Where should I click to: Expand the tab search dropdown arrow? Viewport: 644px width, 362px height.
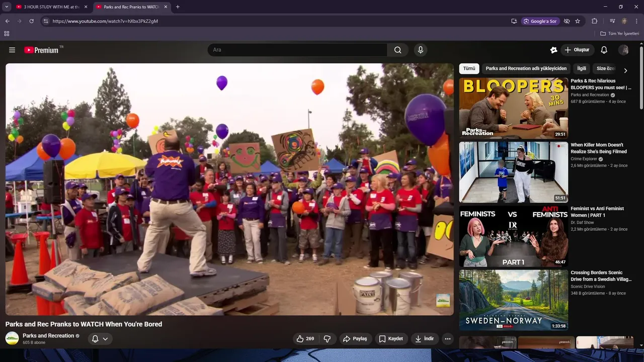(x=7, y=7)
